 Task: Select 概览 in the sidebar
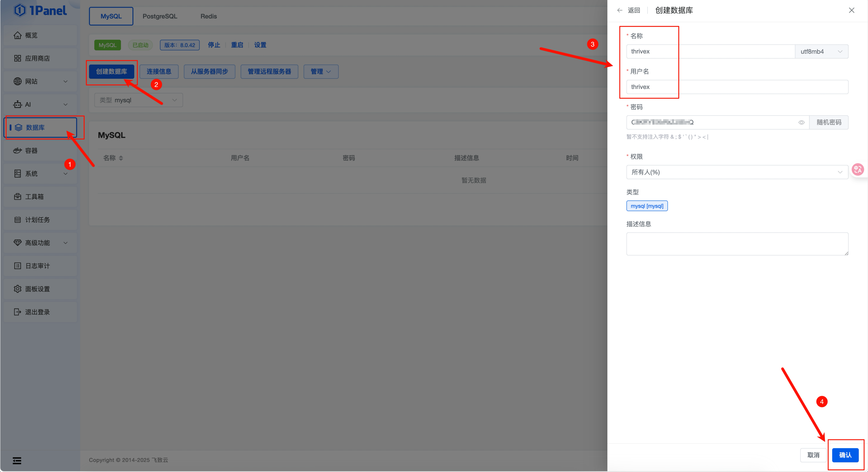(40, 35)
